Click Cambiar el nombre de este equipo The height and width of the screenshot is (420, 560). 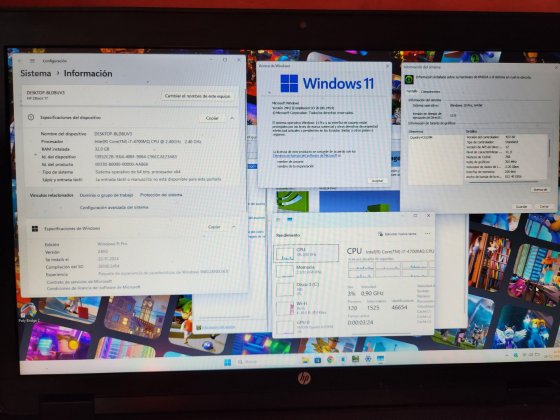(198, 96)
